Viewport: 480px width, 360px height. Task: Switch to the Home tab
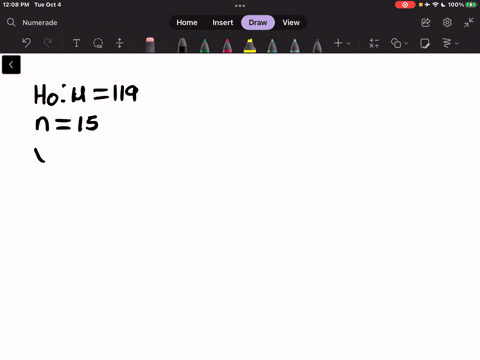tap(187, 22)
